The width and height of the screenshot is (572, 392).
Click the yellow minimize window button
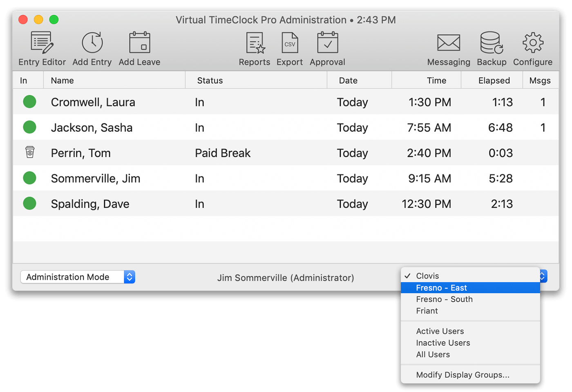coord(38,19)
